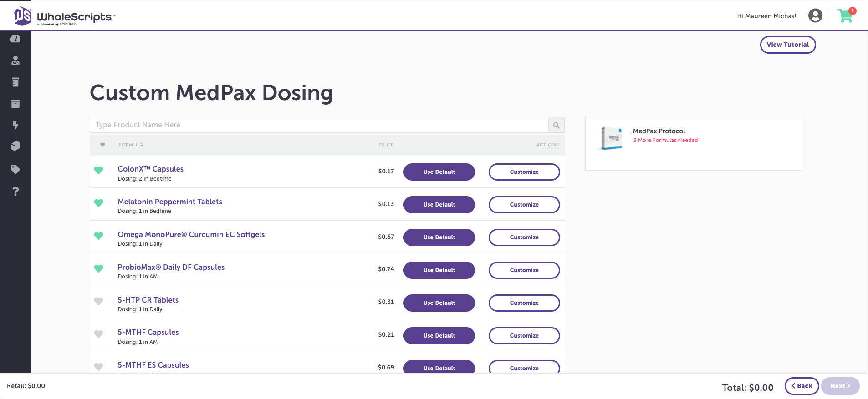Click the Next button

(840, 386)
